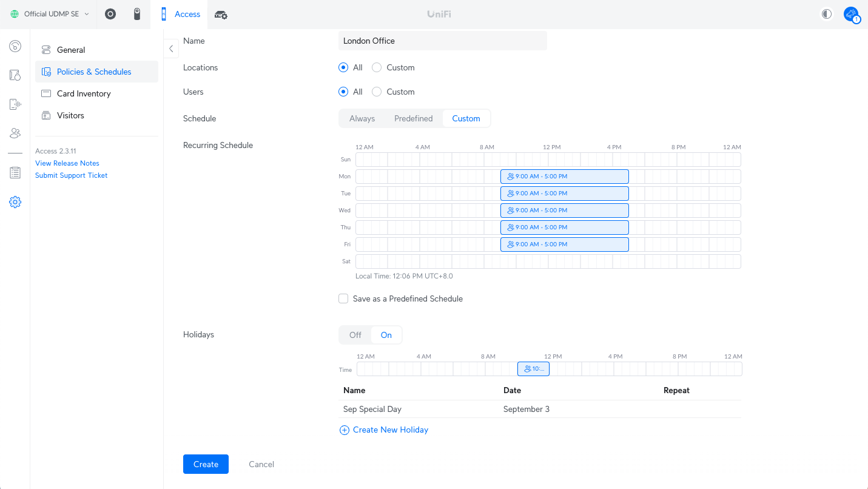Click the Create button

click(206, 464)
